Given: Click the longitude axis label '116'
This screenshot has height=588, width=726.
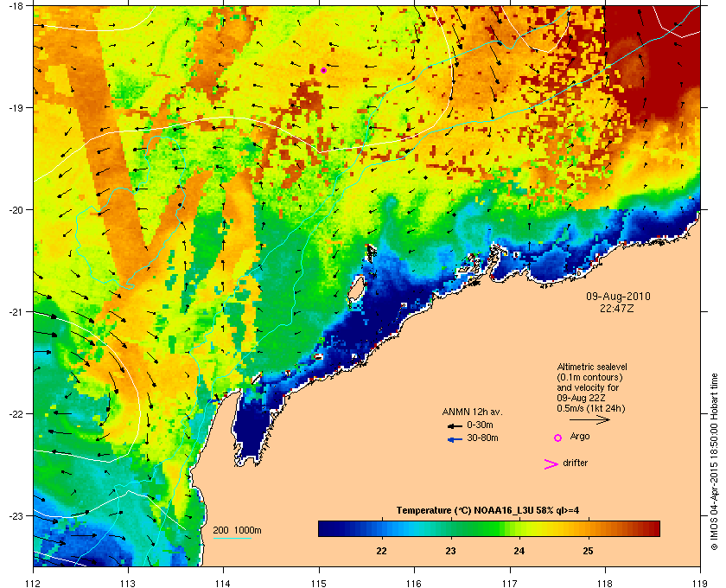Looking at the screenshot, I should pyautogui.click(x=414, y=583).
